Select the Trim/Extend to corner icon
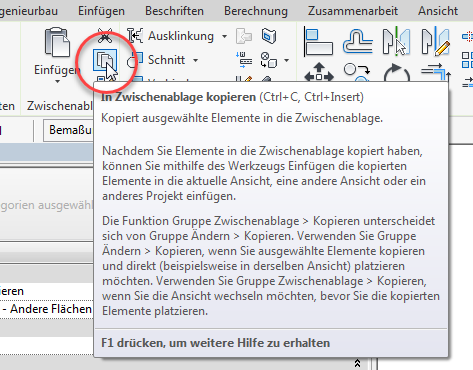The height and width of the screenshot is (370, 473). (x=436, y=72)
